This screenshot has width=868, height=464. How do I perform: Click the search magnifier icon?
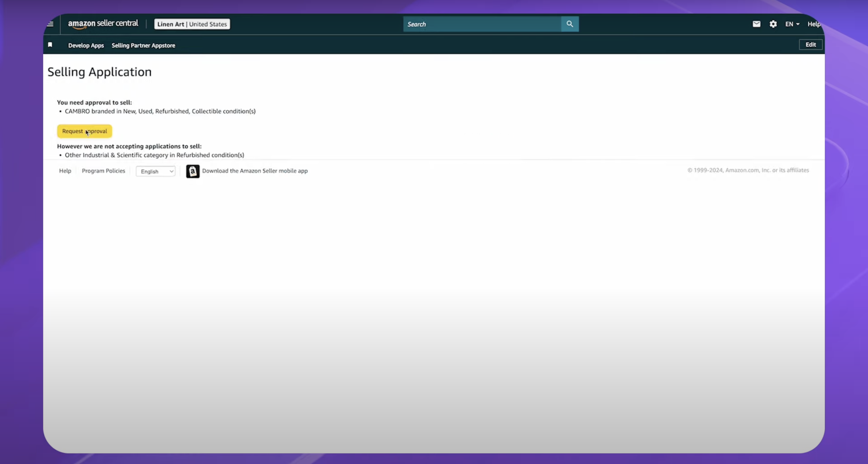click(569, 24)
